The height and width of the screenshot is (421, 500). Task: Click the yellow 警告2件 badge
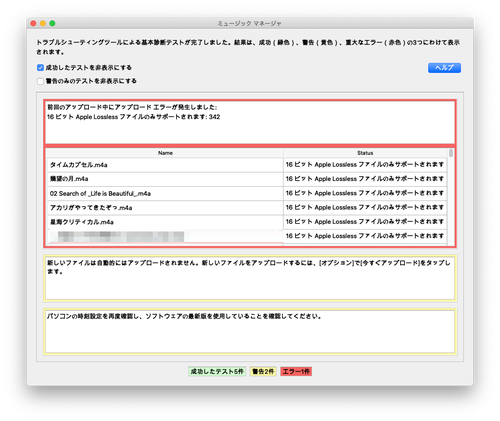pos(263,371)
